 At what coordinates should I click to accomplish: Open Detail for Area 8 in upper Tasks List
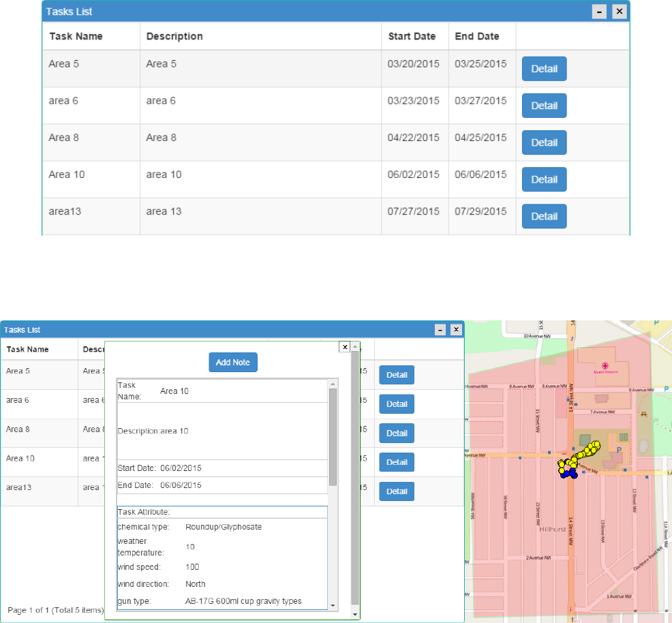[544, 142]
